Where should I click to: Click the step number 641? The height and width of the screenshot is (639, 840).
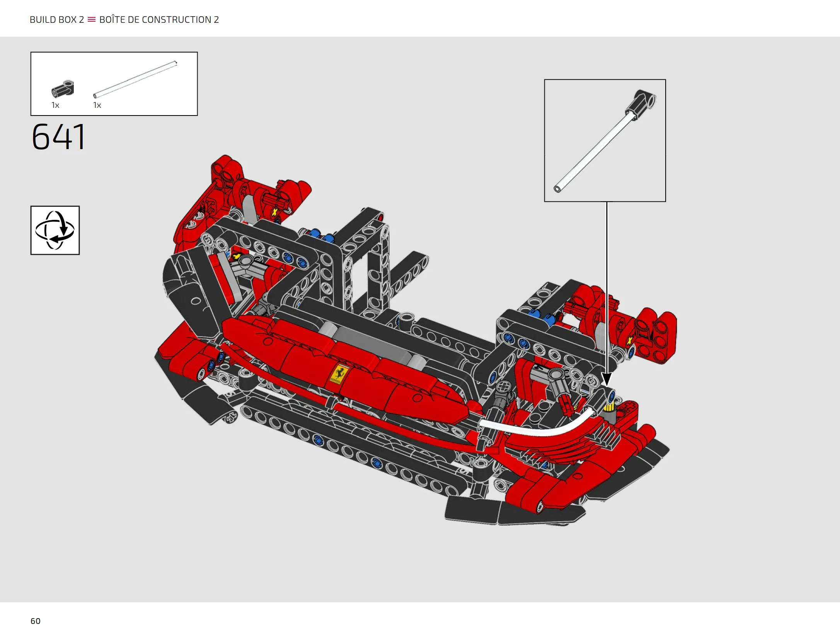(58, 137)
